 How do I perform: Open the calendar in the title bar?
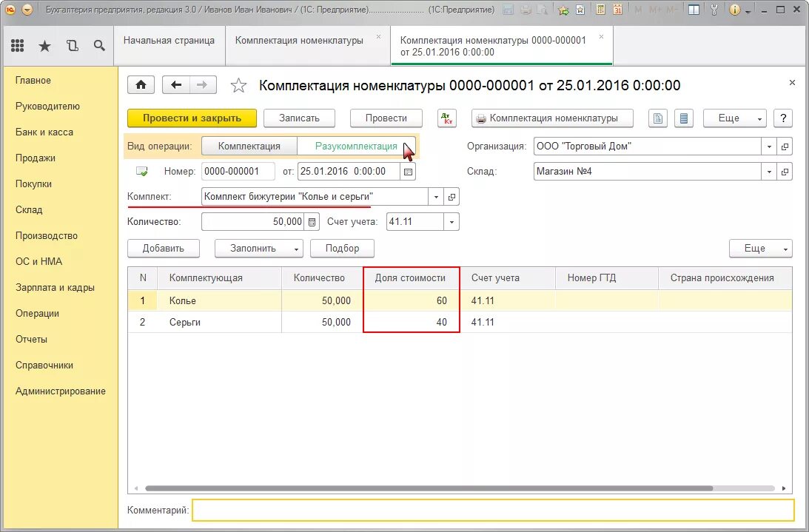pyautogui.click(x=617, y=10)
